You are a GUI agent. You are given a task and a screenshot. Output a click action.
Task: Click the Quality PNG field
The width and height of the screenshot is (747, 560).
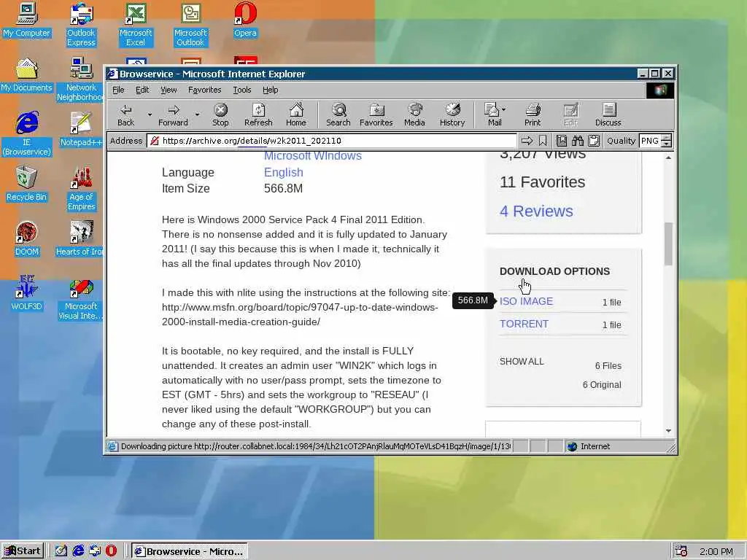click(x=650, y=141)
